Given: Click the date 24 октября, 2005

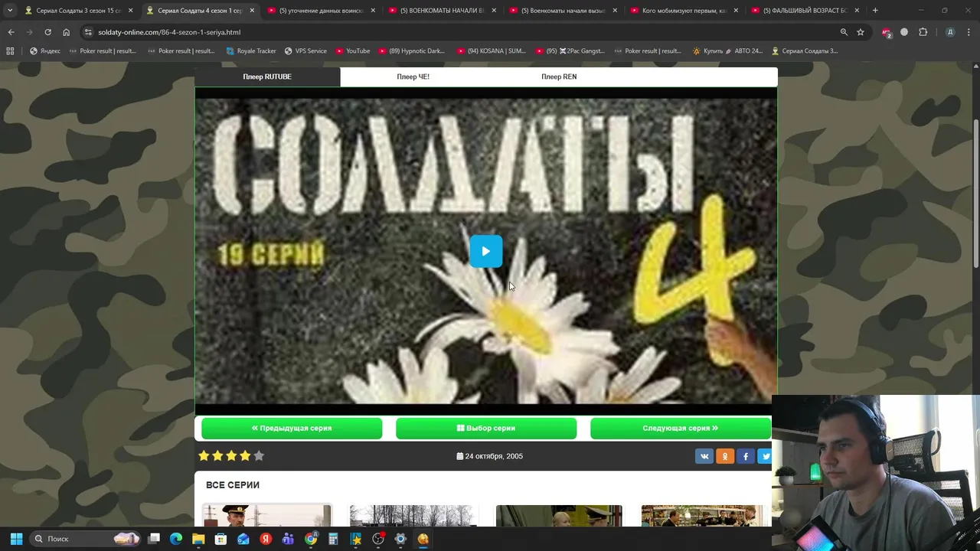Looking at the screenshot, I should tap(490, 456).
